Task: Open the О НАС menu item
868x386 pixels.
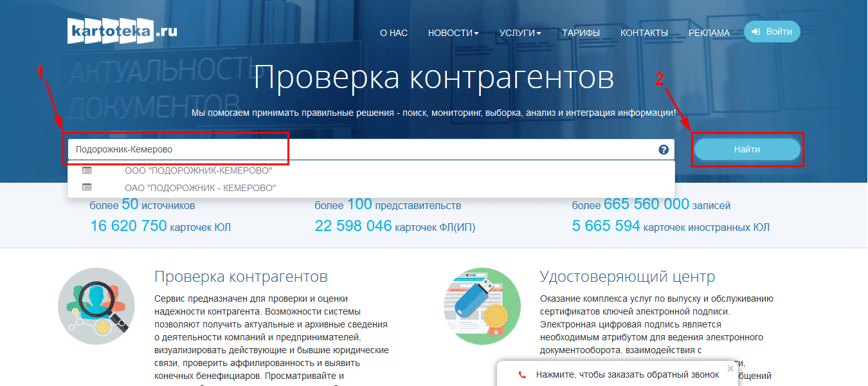Action: tap(394, 33)
